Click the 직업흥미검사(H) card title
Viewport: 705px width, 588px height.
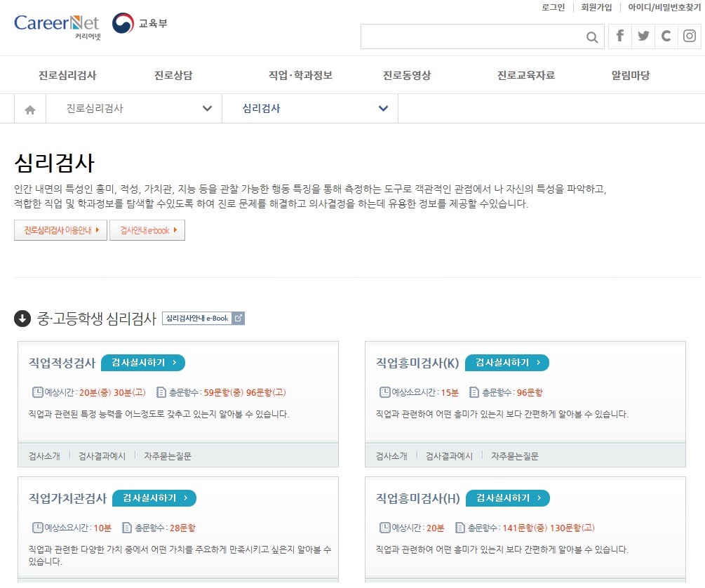[x=417, y=498]
